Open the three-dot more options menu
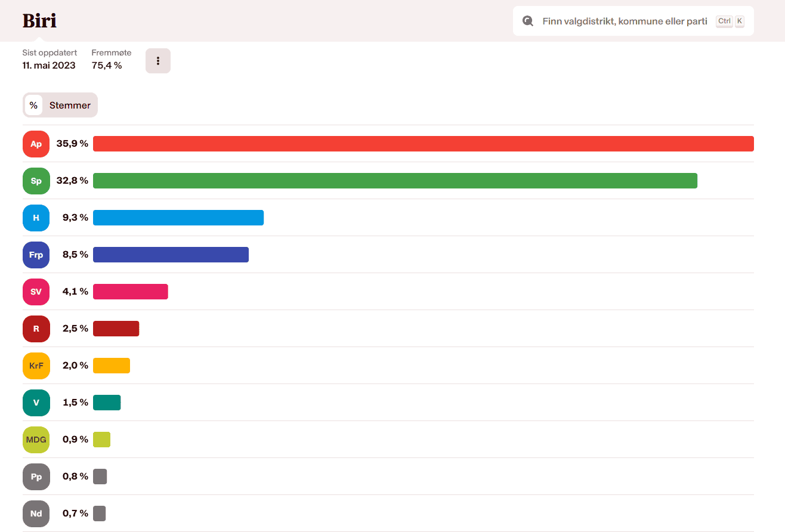 [x=158, y=61]
